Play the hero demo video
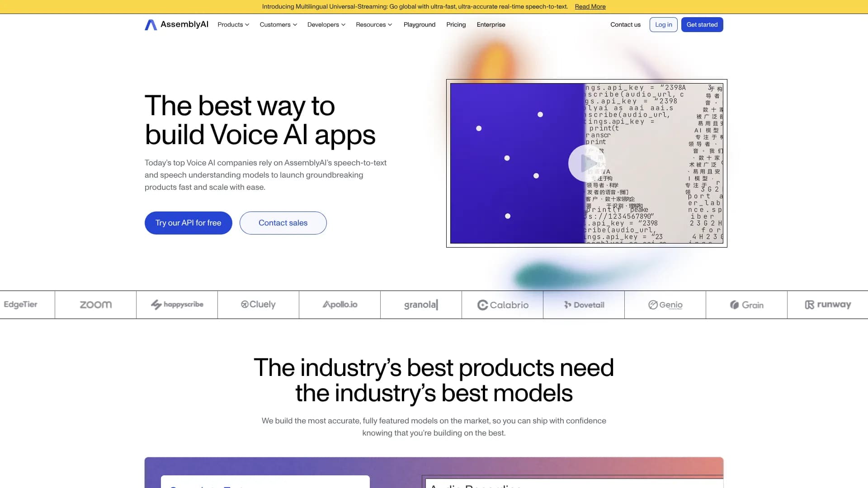Viewport: 868px width, 488px height. tap(586, 163)
